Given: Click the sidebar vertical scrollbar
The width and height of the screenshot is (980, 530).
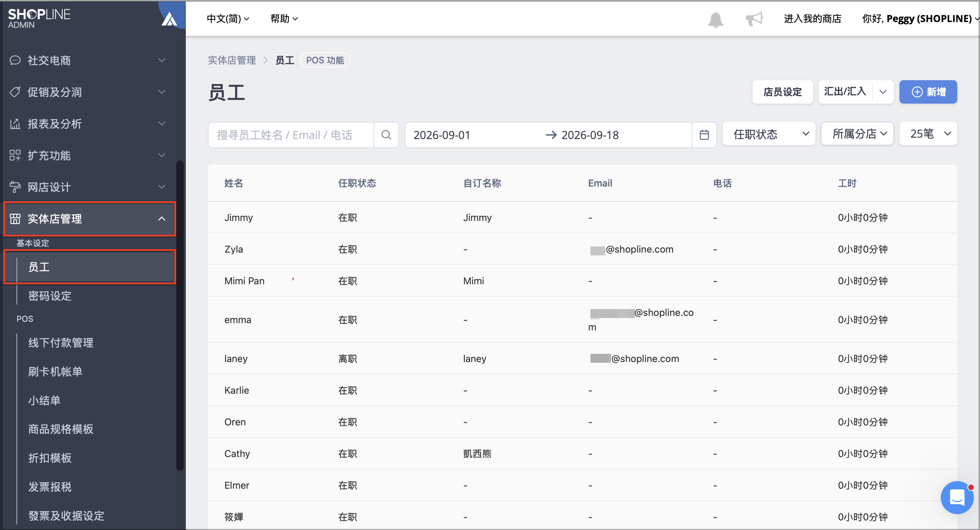Looking at the screenshot, I should (180, 316).
